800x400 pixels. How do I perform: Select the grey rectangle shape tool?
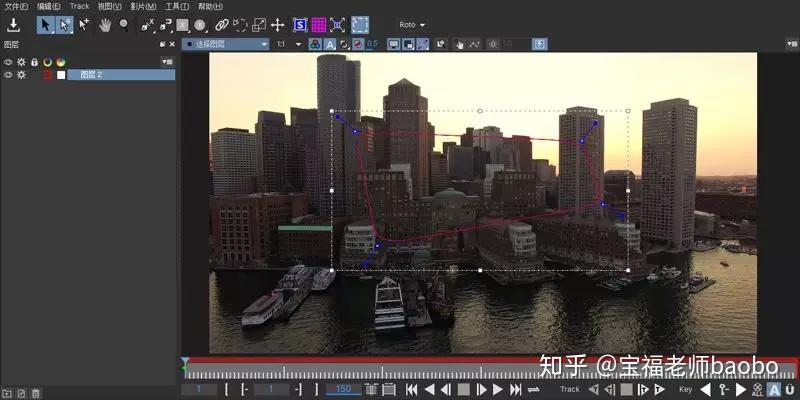click(x=182, y=25)
